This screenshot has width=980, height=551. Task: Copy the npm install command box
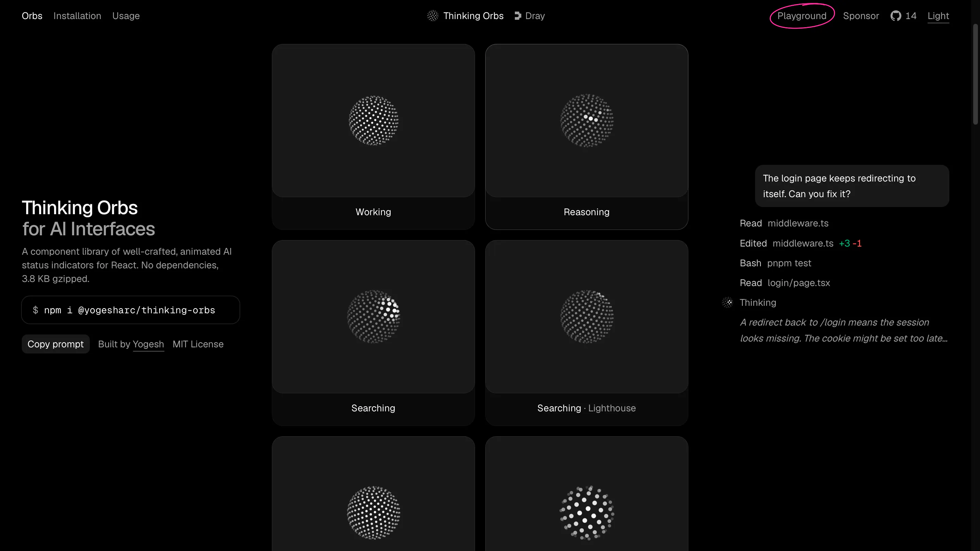point(130,310)
